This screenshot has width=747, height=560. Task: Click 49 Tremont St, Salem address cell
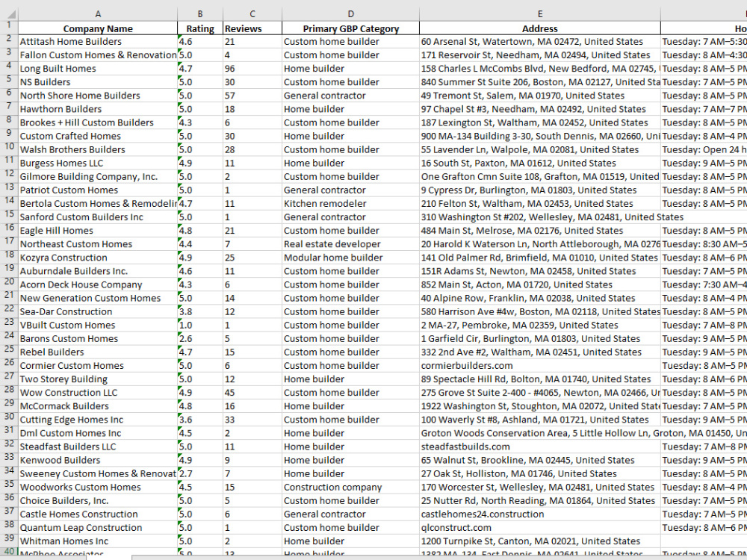pyautogui.click(x=540, y=96)
